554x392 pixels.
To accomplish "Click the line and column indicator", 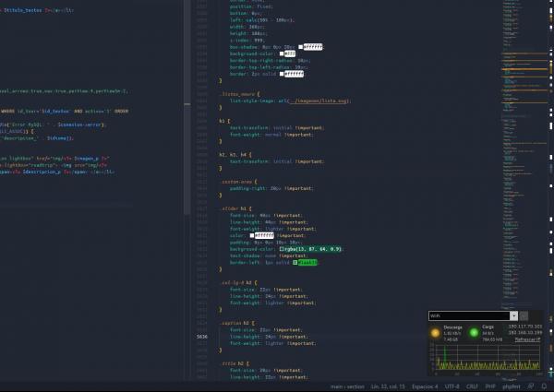I will tap(388, 386).
